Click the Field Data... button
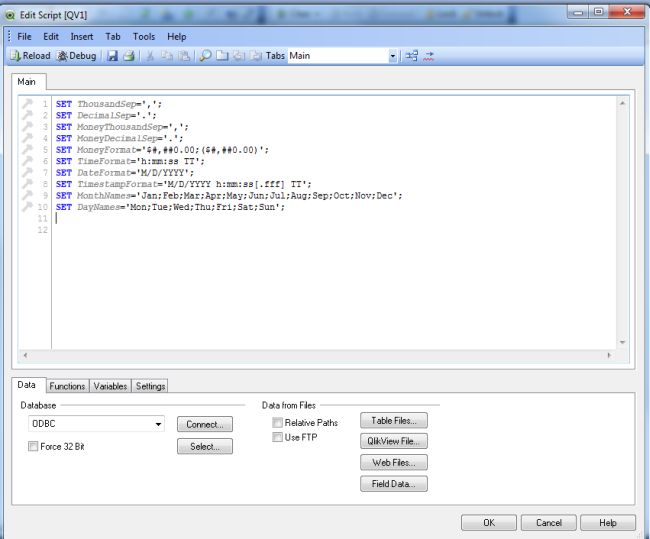This screenshot has width=650, height=539. 394,483
